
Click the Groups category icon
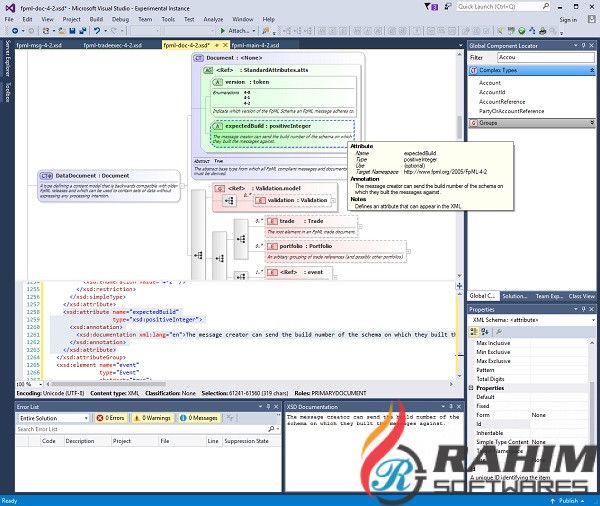coord(473,122)
